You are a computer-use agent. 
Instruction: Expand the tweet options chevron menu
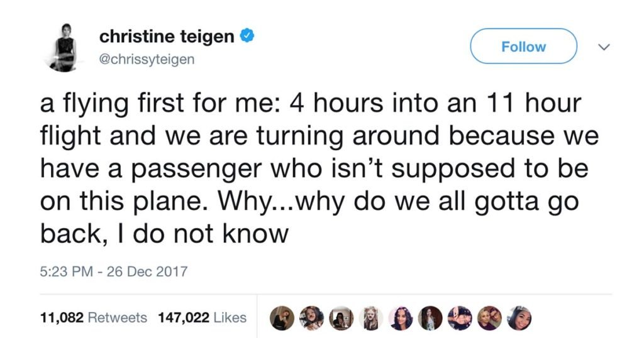tap(602, 47)
